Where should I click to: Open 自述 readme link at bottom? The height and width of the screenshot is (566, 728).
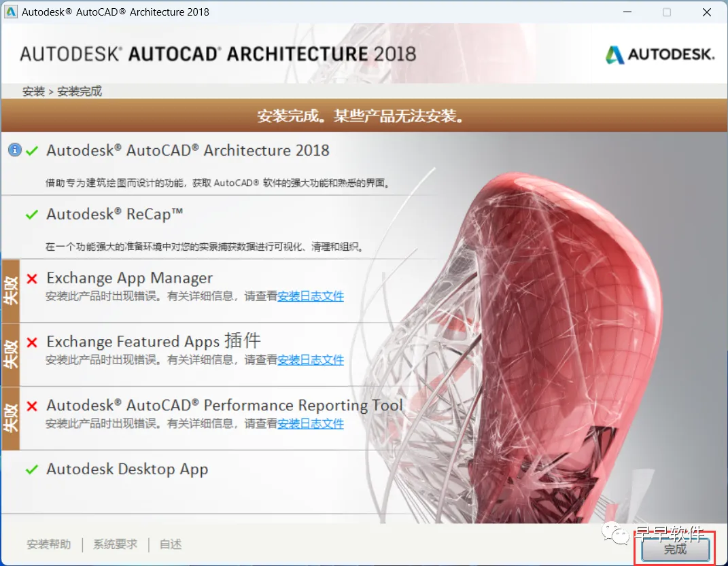[x=171, y=544]
